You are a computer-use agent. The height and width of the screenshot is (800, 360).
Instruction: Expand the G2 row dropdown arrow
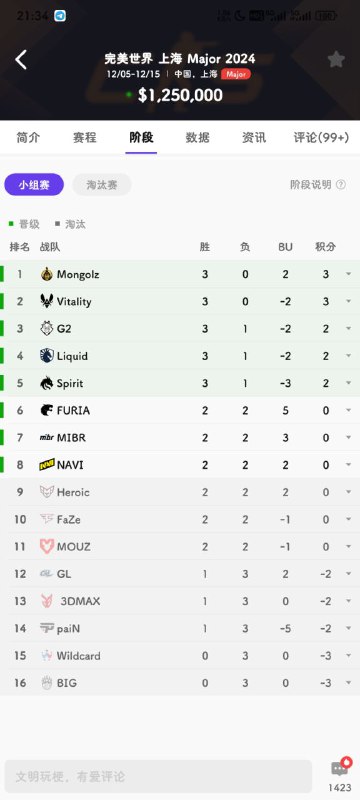coord(348,329)
